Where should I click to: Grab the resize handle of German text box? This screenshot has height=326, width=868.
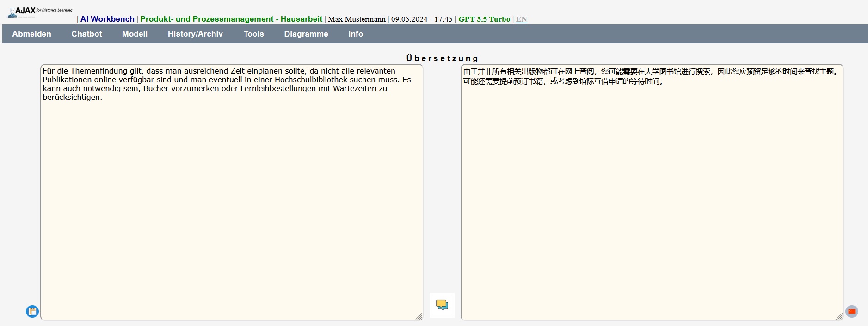(419, 316)
